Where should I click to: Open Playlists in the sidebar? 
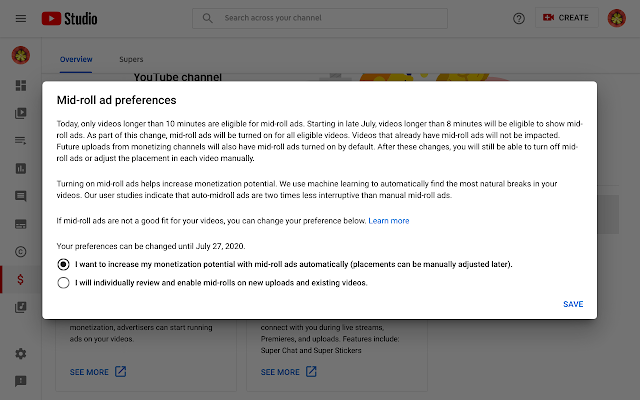coord(21,141)
